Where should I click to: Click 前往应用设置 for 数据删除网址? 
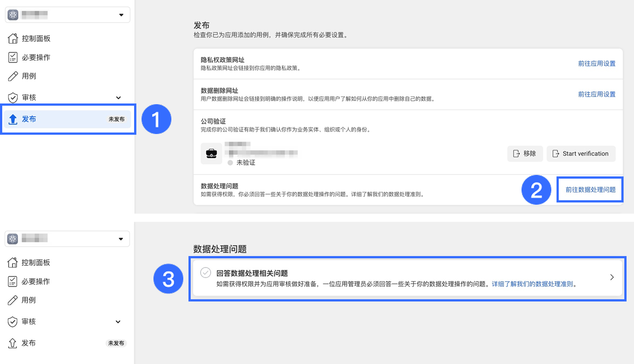[597, 95]
